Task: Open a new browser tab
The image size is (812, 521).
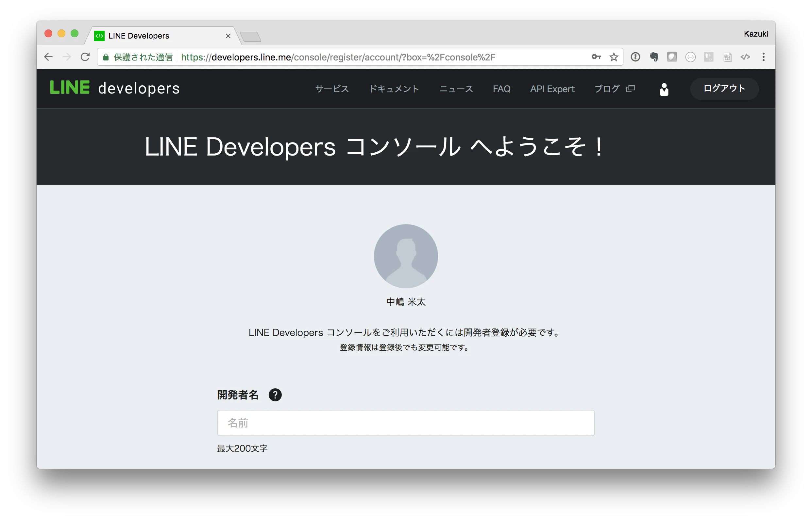Action: pos(250,36)
